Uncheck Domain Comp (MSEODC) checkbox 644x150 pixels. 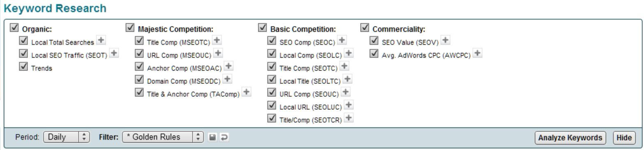140,79
